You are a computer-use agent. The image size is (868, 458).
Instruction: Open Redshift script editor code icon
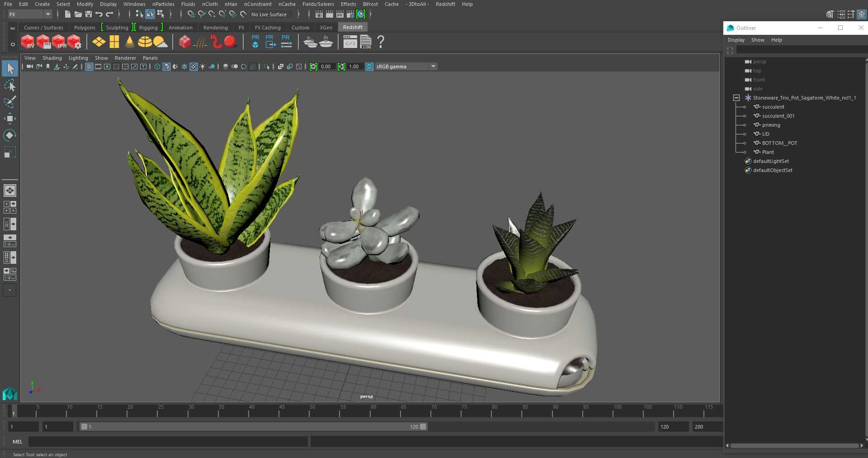[x=350, y=42]
